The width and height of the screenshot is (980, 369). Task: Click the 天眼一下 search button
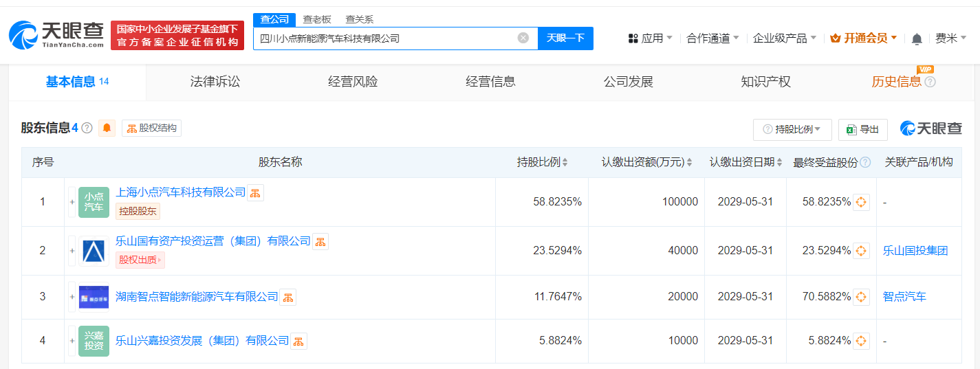click(565, 38)
